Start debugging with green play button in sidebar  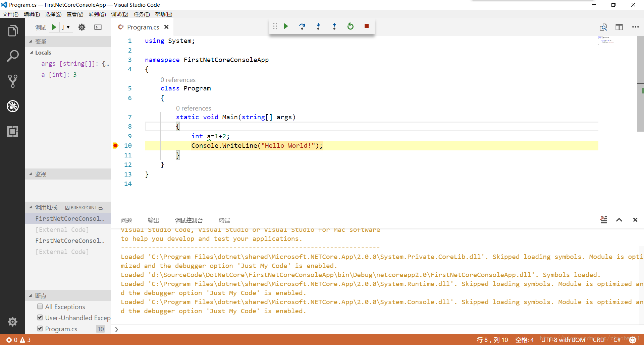point(54,27)
